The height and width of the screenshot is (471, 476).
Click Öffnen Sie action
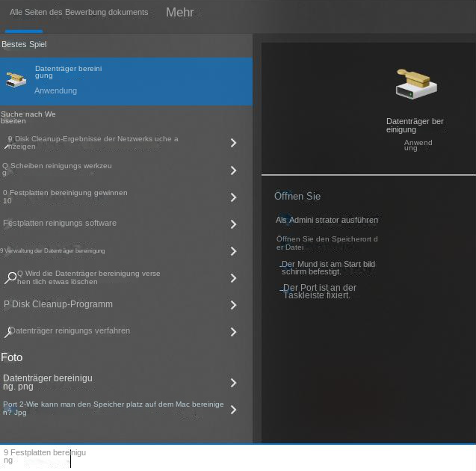point(297,196)
